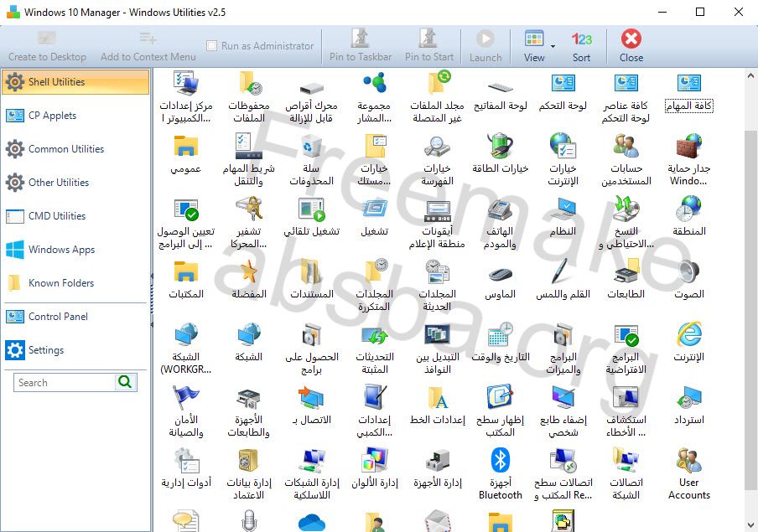Click the vertical scrollbar down arrow
Image resolution: width=758 pixels, height=532 pixels.
point(750,524)
